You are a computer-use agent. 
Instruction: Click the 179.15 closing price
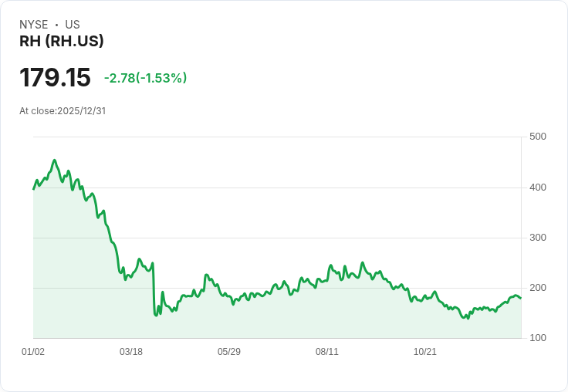click(55, 77)
